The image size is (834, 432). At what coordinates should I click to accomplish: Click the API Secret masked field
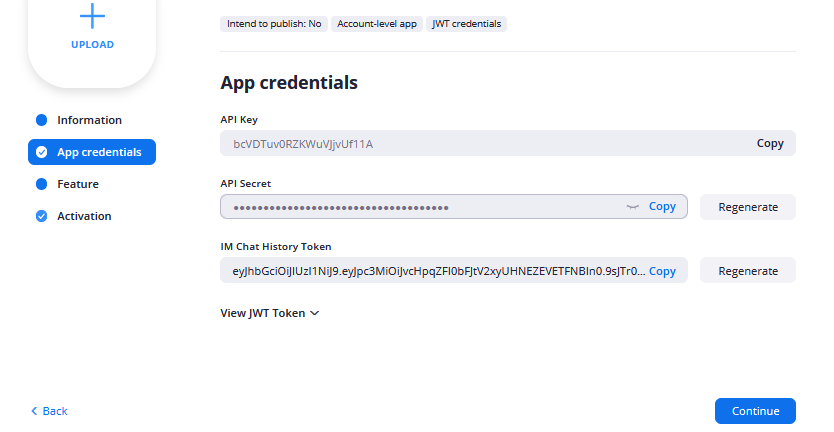(420, 207)
